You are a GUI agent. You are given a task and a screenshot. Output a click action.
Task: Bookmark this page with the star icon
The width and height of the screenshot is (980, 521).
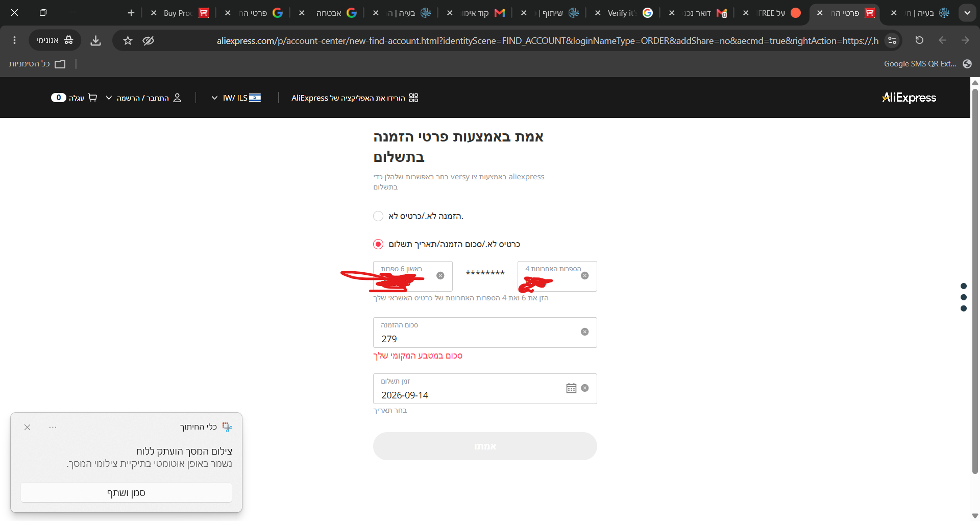coord(128,40)
